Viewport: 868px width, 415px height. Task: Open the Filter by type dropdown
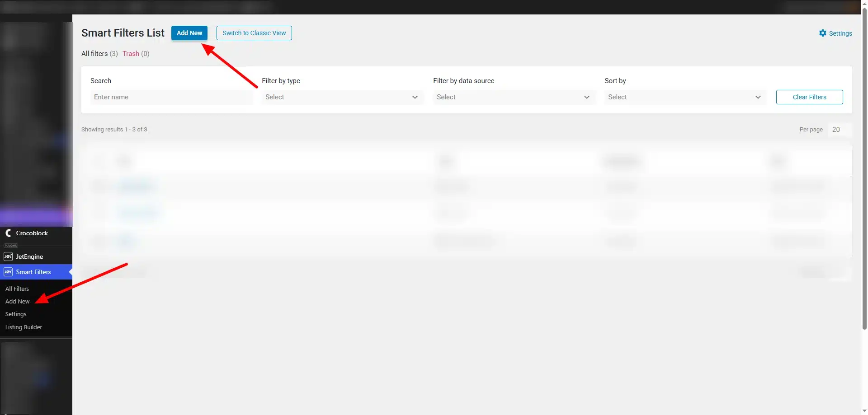coord(343,97)
